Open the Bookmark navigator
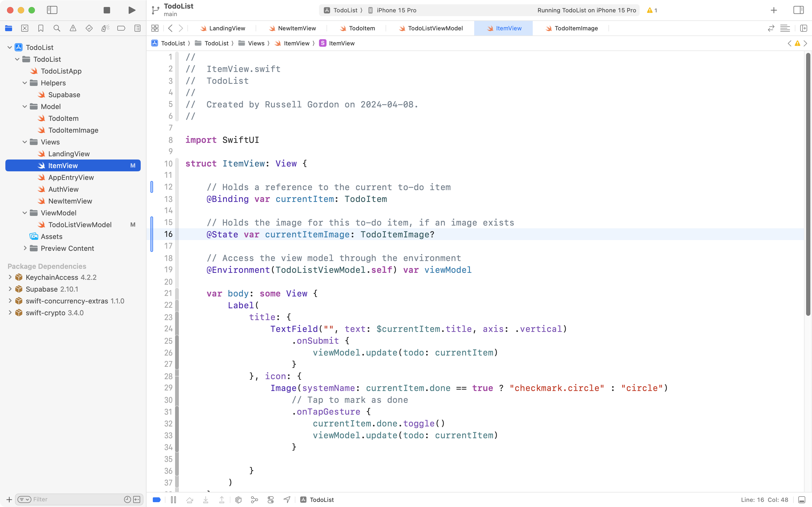Image resolution: width=812 pixels, height=507 pixels. 41,28
